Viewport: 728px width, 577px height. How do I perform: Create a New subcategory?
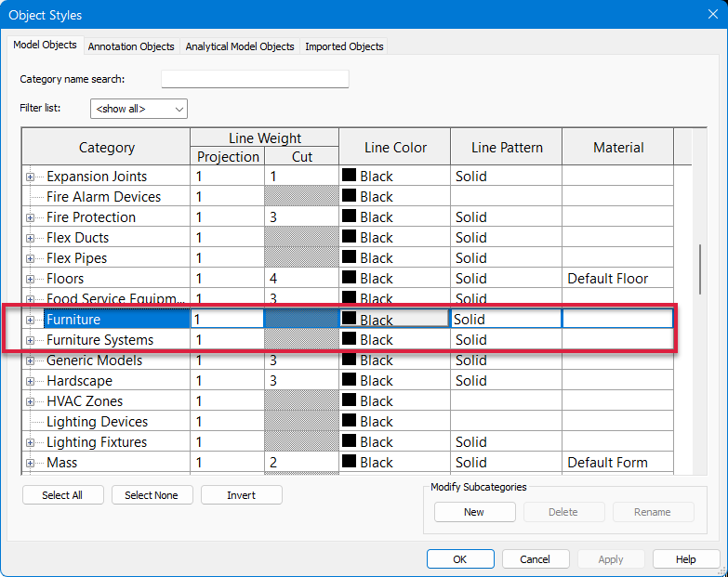click(x=474, y=512)
